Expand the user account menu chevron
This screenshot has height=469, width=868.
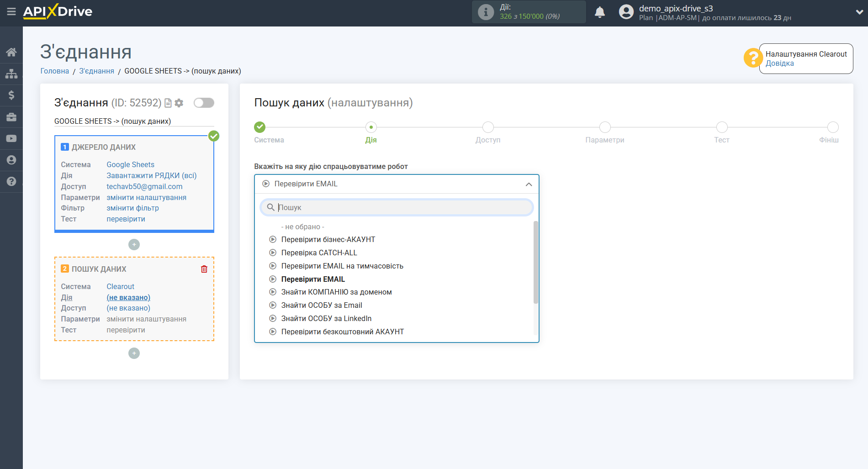coord(859,12)
